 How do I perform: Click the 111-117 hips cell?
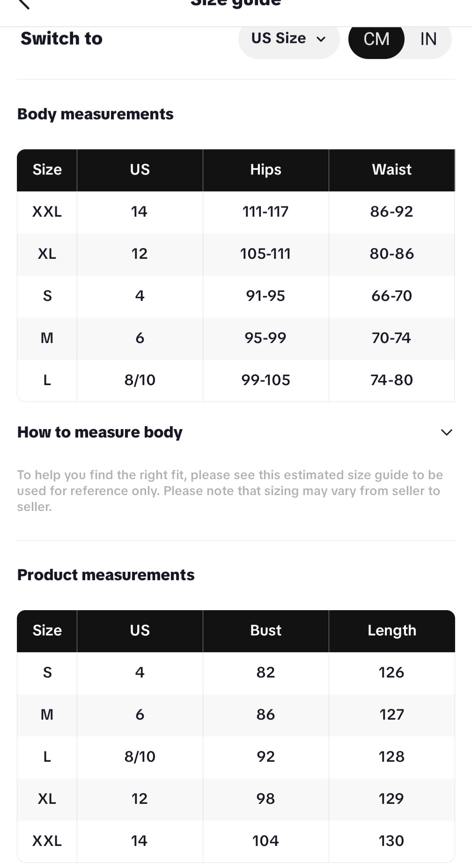265,212
